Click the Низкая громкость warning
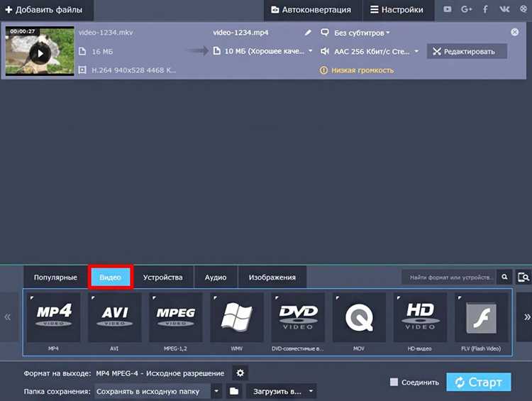 pos(357,70)
